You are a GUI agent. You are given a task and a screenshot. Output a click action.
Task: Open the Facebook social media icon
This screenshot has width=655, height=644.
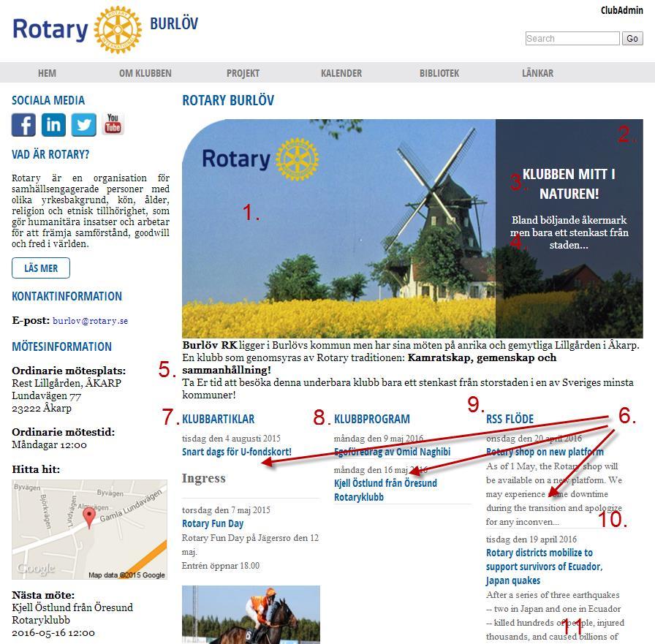click(23, 124)
